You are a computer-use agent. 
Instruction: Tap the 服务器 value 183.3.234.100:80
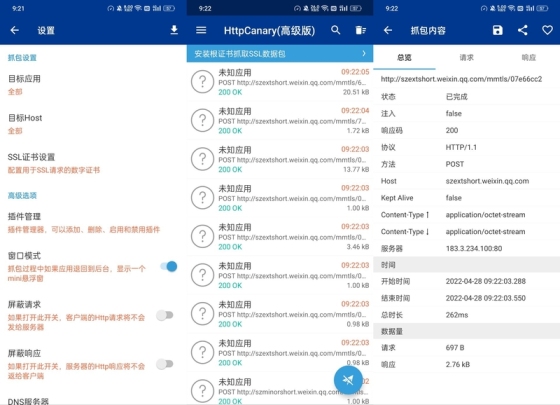pyautogui.click(x=474, y=248)
